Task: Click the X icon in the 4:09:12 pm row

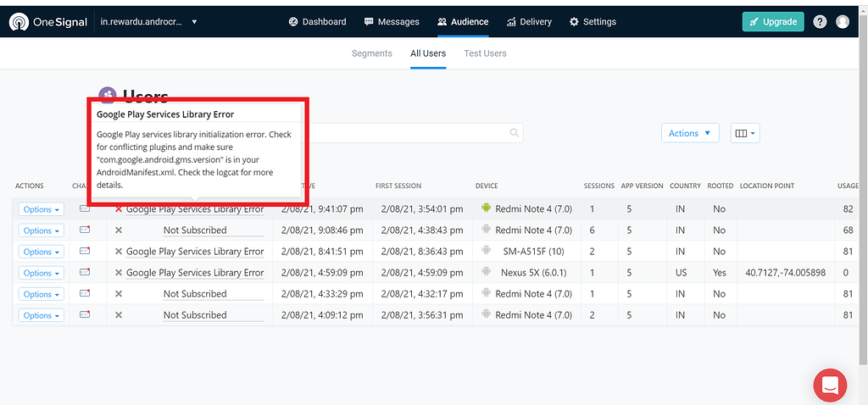Action: point(119,315)
